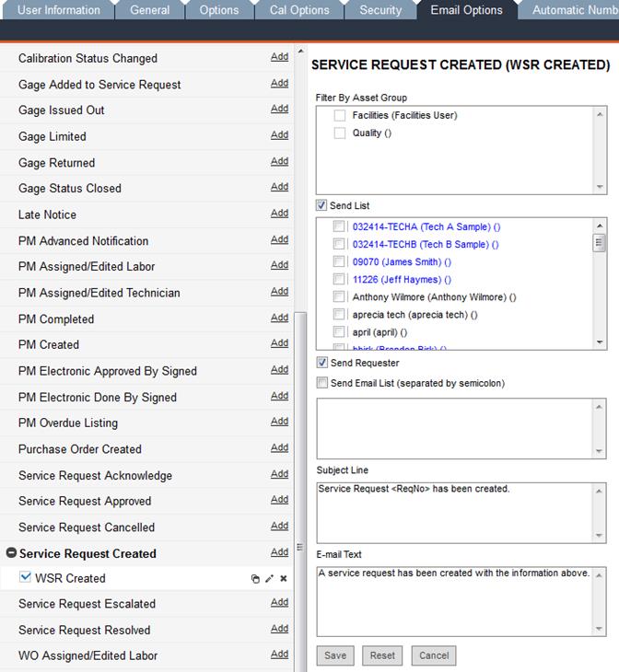Image resolution: width=619 pixels, height=672 pixels.
Task: Click the event list scroll up arrow
Action: click(x=300, y=51)
